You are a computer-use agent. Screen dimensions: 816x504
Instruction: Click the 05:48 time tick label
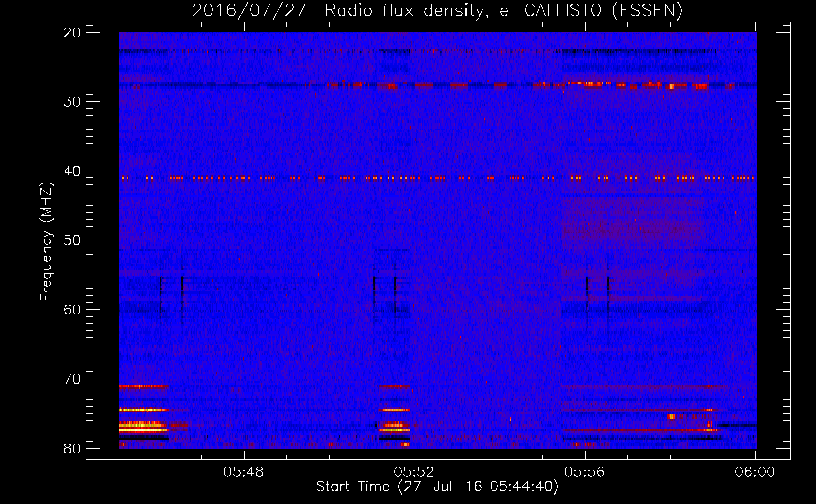pyautogui.click(x=244, y=472)
